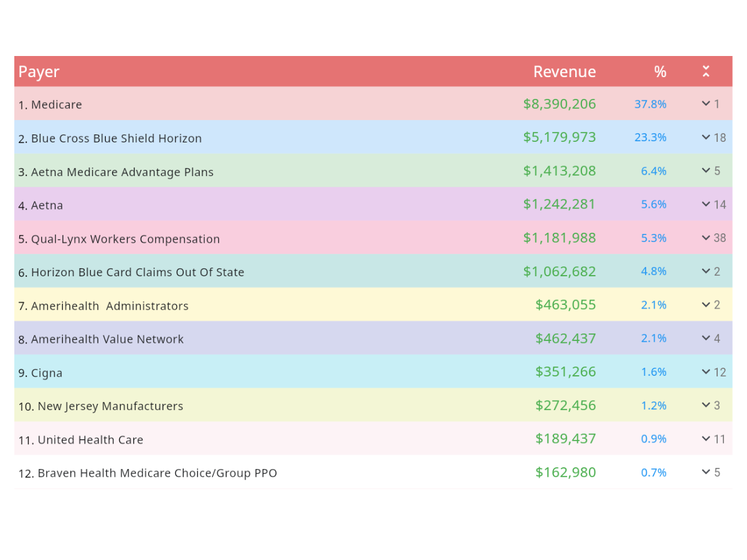
Task: Expand the New Jersey Manufacturers chevron
Action: coord(706,405)
